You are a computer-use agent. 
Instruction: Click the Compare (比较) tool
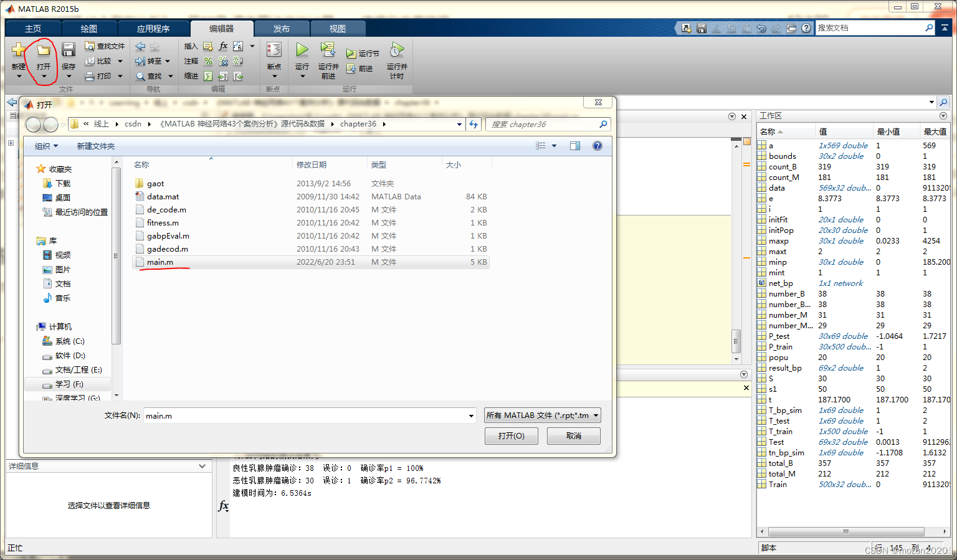(98, 61)
